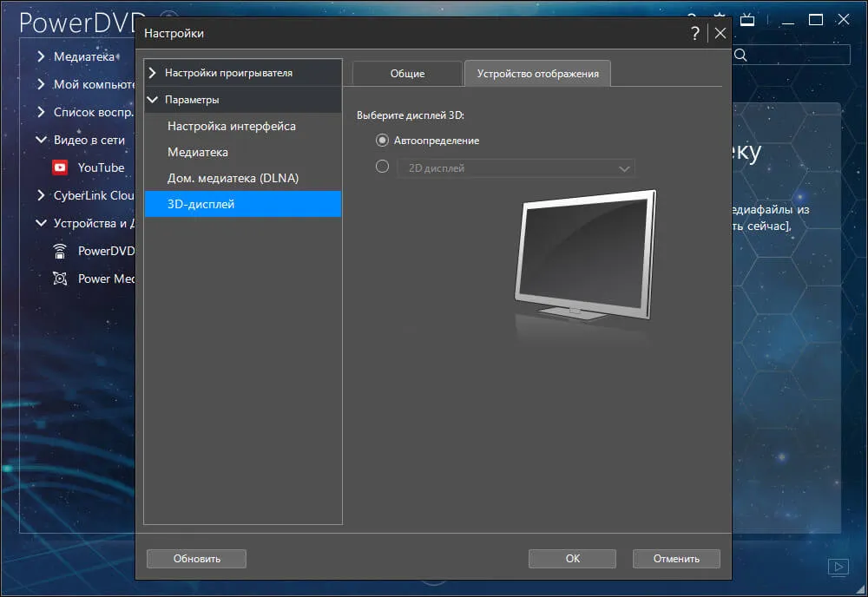868x597 pixels.
Task: Confirm settings with OK button
Action: tap(572, 559)
